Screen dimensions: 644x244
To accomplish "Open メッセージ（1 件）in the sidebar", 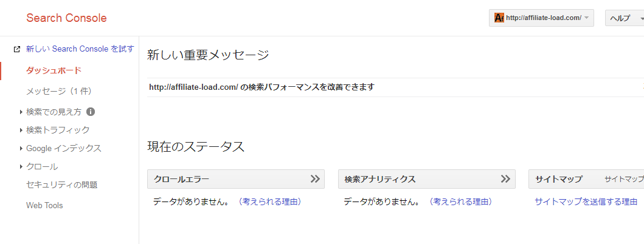I will tap(58, 91).
